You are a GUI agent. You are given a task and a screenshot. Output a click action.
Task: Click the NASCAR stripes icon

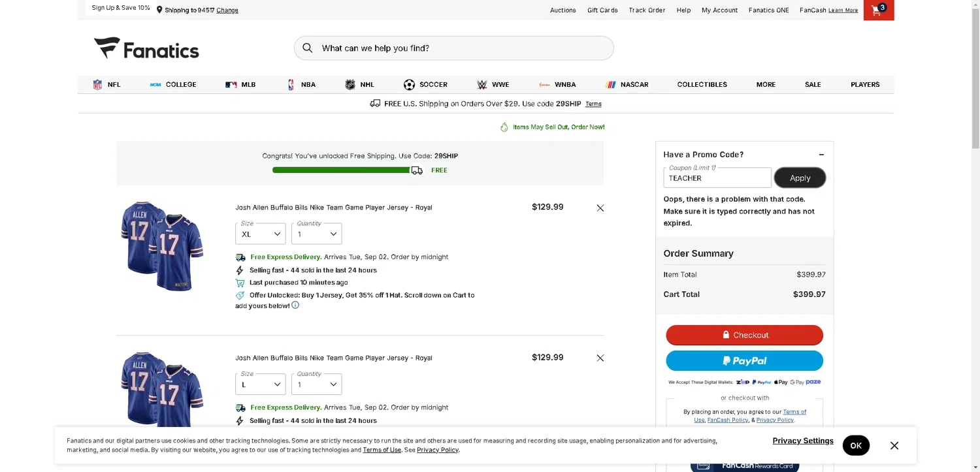pyautogui.click(x=611, y=84)
